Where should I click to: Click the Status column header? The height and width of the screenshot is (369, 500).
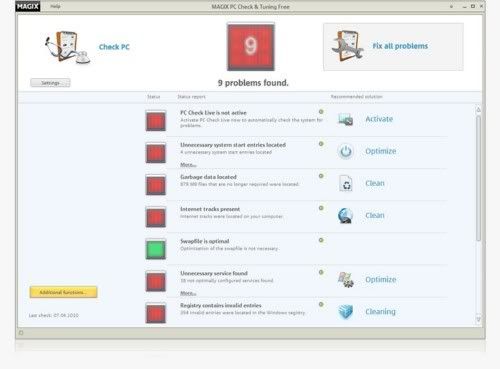pyautogui.click(x=154, y=97)
